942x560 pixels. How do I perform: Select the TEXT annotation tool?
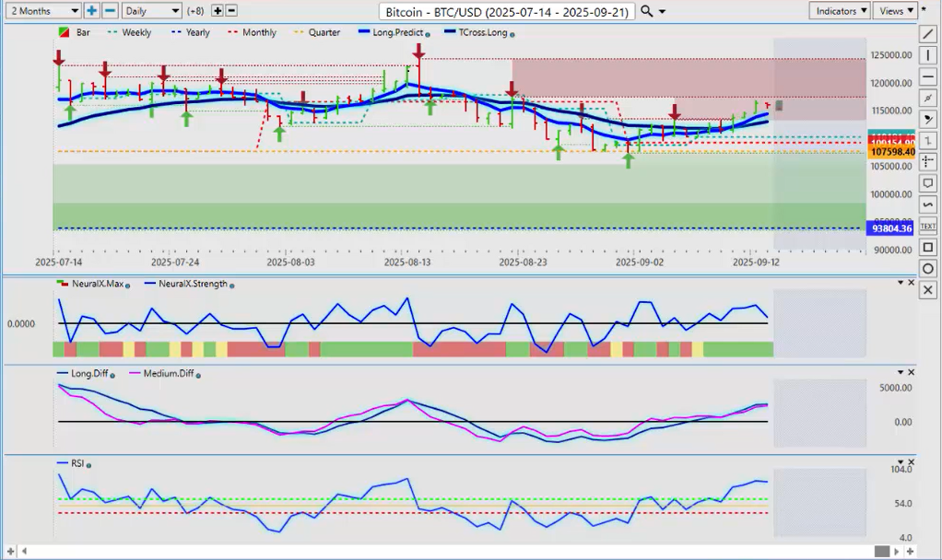[928, 227]
